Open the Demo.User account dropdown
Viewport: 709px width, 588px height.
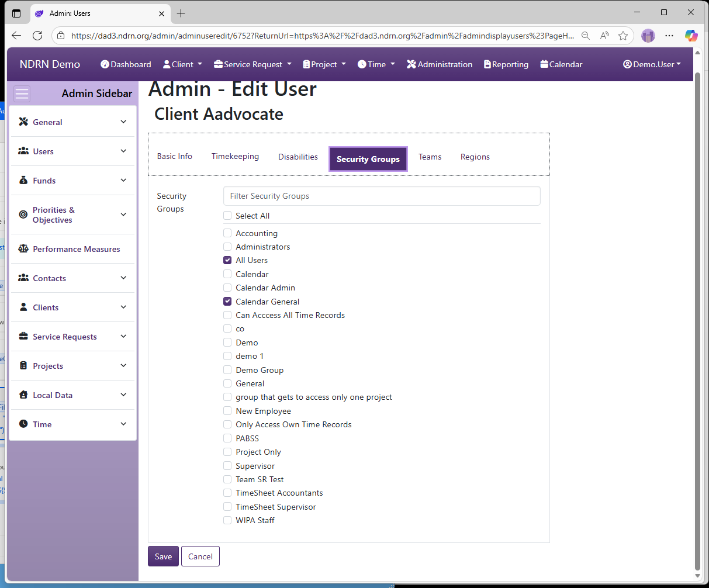(x=652, y=64)
